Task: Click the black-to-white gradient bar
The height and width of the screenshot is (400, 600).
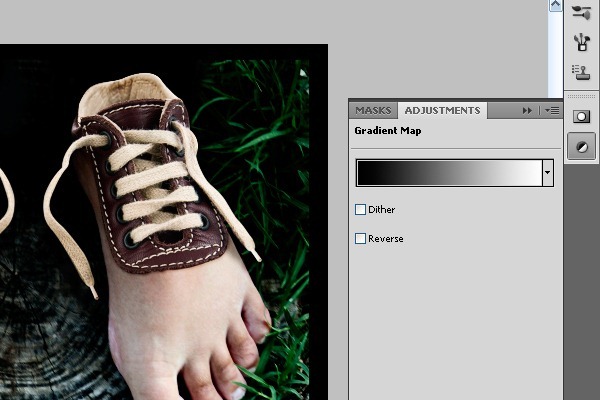Action: click(x=448, y=173)
